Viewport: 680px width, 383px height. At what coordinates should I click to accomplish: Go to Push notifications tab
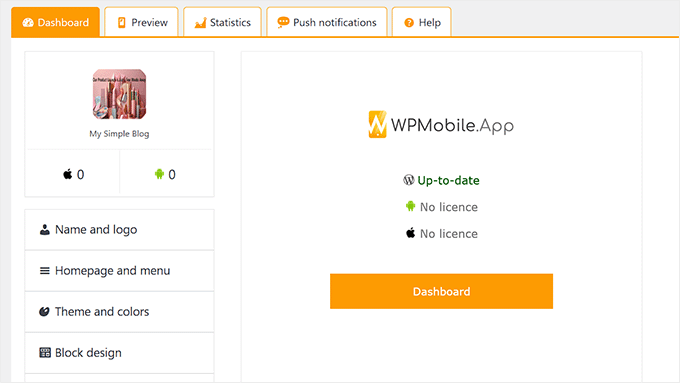coord(327,22)
